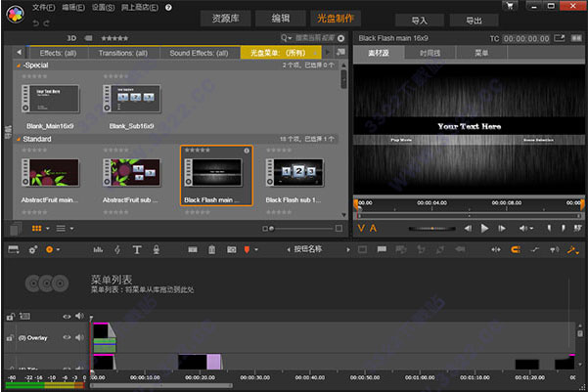Open the audio mixer icon
This screenshot has width=588, height=392.
point(98,249)
